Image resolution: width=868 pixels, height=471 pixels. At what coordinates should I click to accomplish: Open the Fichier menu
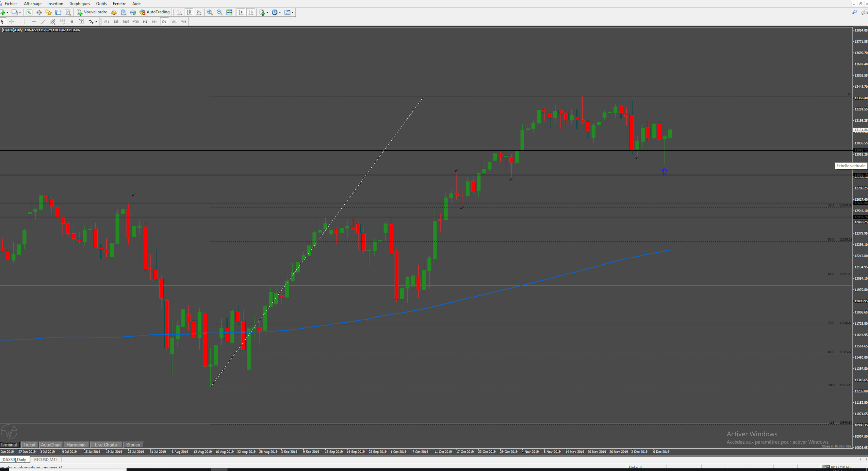(x=11, y=4)
